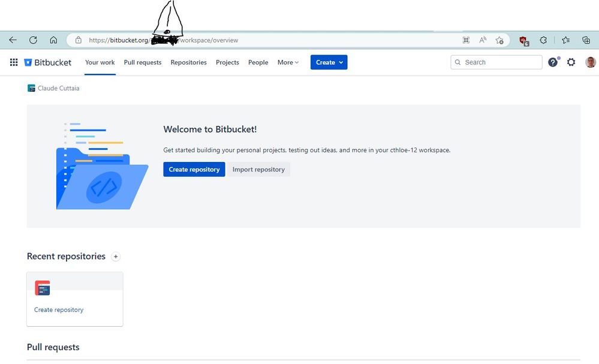
Task: Add this page to favorites with the star icon
Action: (x=499, y=40)
